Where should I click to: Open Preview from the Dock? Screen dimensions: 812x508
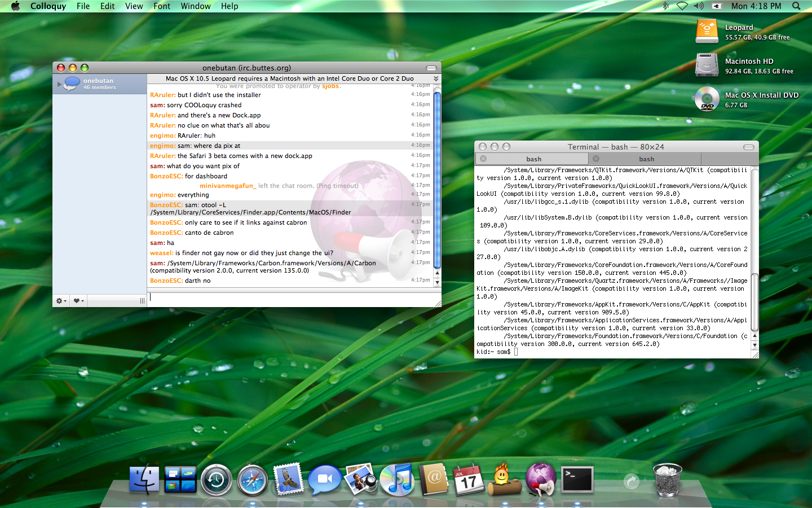point(361,479)
